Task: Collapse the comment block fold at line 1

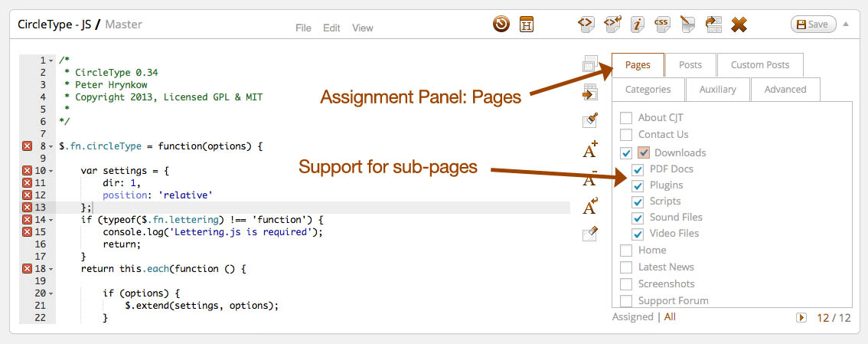Action: click(51, 61)
